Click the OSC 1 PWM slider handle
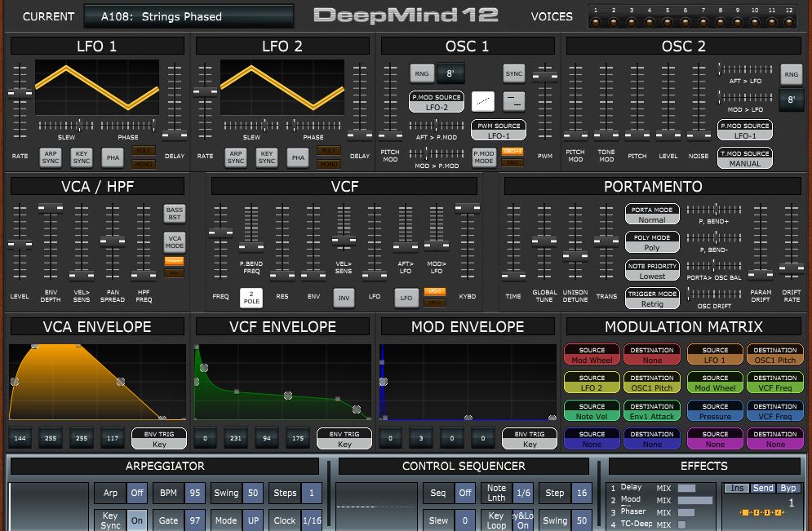Image resolution: width=812 pixels, height=531 pixels. coord(545,77)
